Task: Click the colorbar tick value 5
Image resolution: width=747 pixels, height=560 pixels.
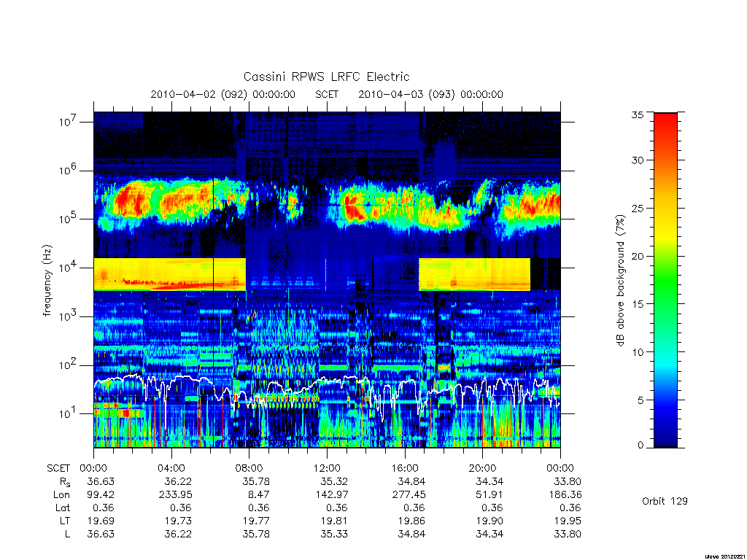Action: click(x=640, y=400)
